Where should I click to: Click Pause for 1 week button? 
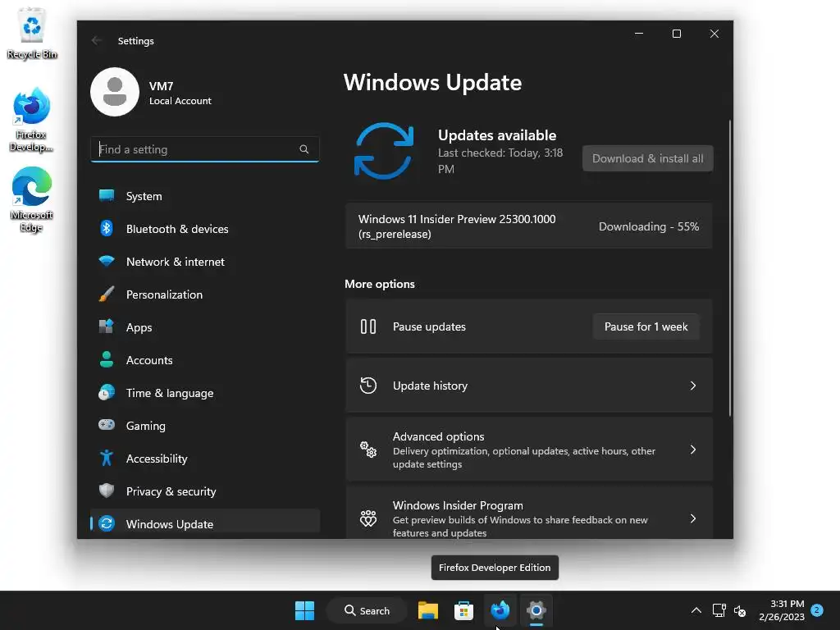(646, 326)
